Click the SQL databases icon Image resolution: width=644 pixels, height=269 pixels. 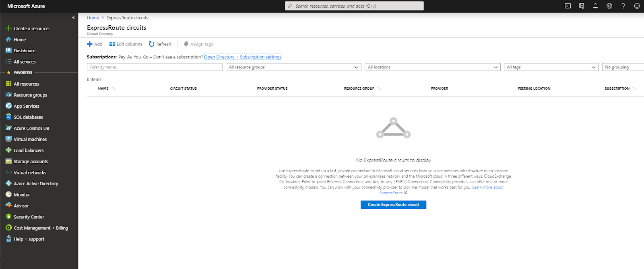(x=8, y=117)
